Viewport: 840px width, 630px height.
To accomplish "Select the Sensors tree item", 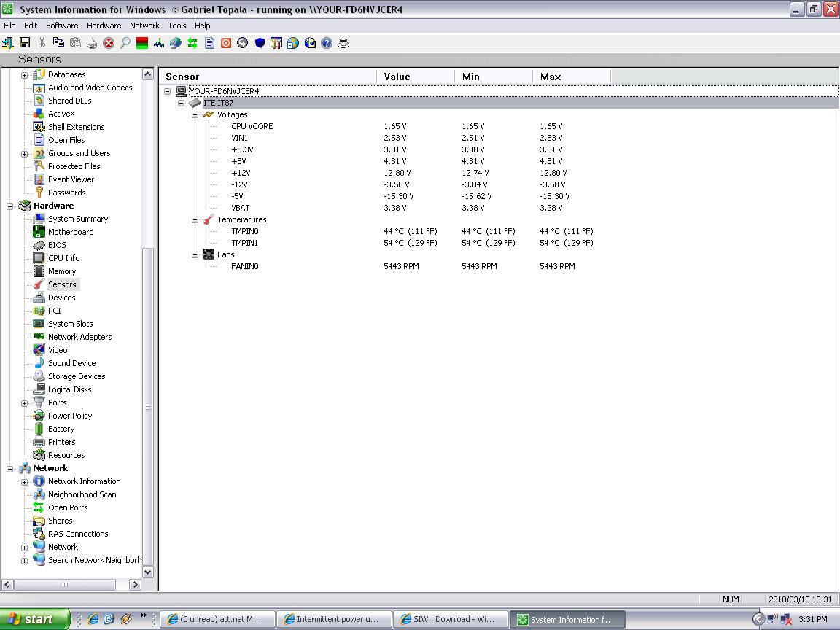I will click(x=62, y=284).
